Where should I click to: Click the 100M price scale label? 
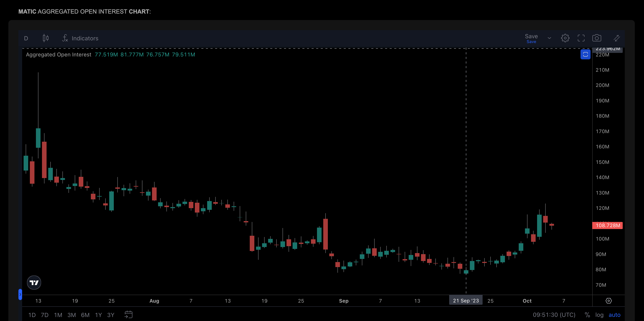coord(602,239)
